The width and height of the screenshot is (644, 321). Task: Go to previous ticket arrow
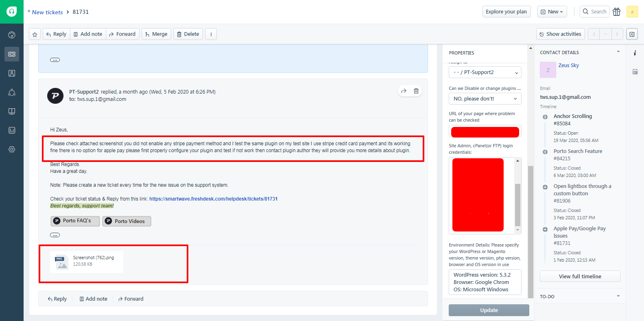pos(594,34)
